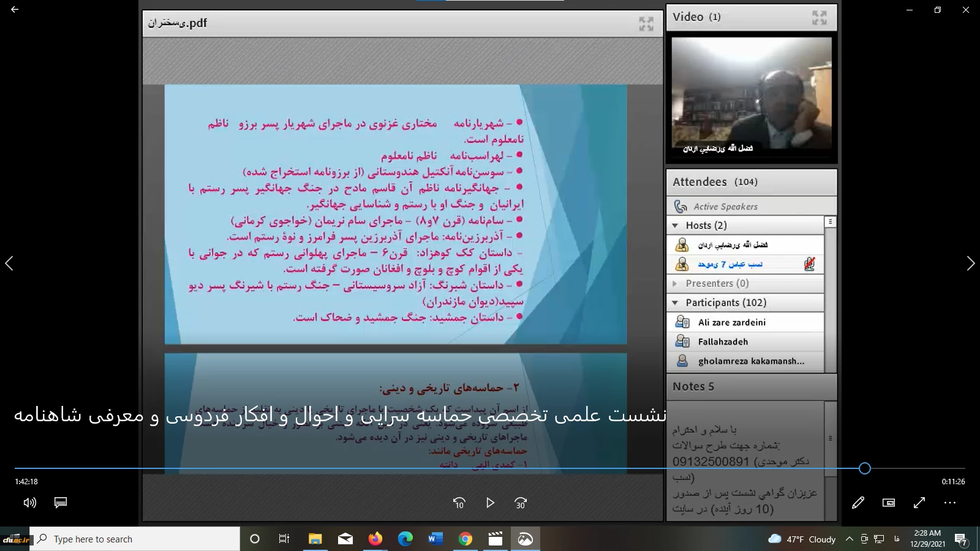
Task: Open more options ellipsis menu
Action: pos(950,503)
